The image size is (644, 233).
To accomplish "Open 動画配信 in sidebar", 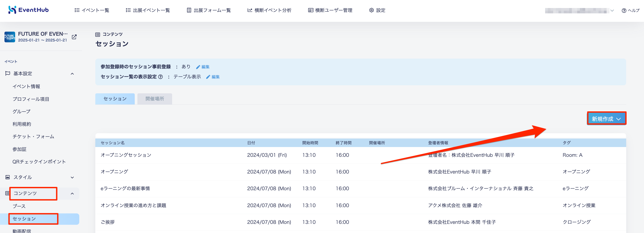I will point(22,231).
